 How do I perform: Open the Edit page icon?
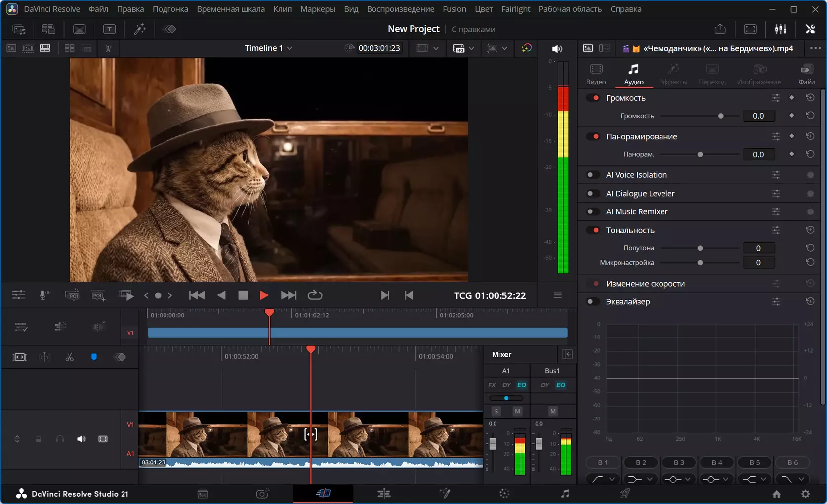(x=384, y=493)
